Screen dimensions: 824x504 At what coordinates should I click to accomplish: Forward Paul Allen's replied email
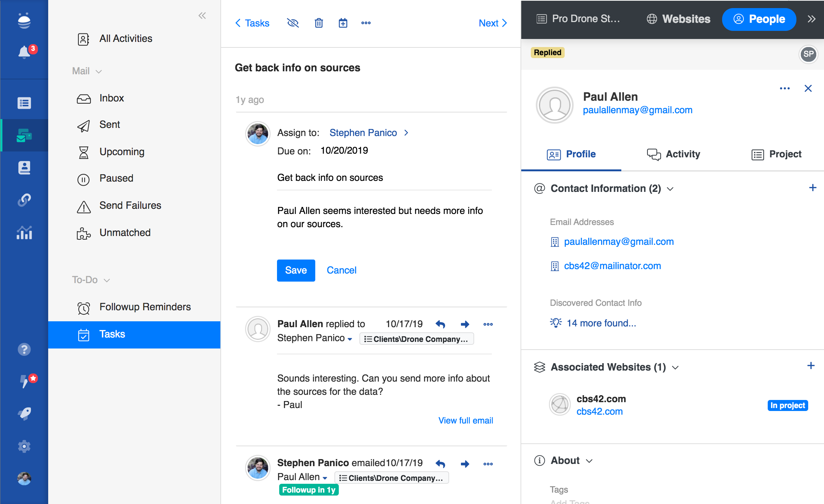tap(465, 324)
